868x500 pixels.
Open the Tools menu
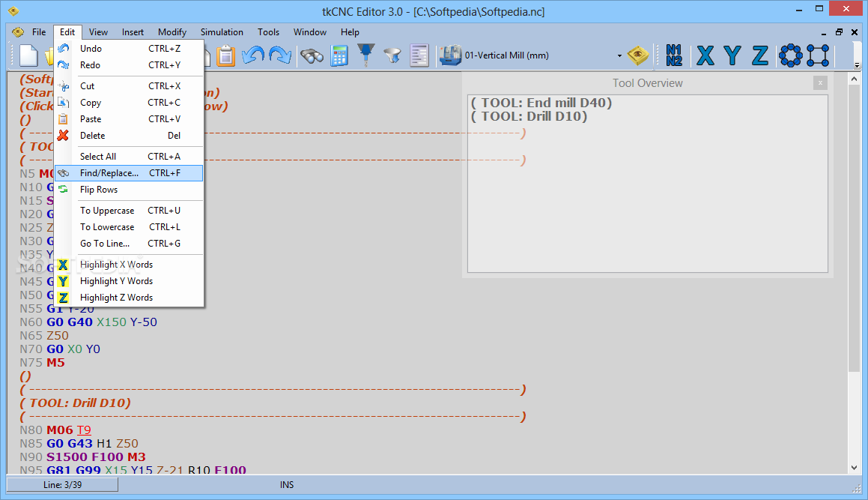(268, 32)
